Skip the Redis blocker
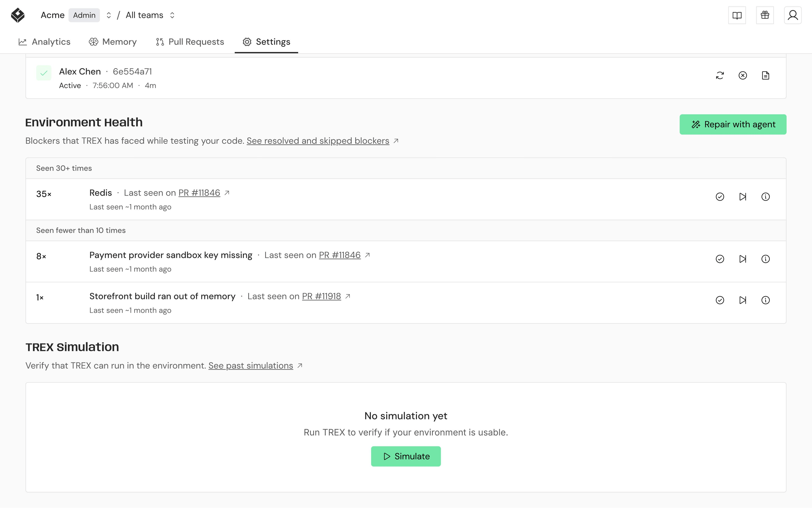812x508 pixels. pos(743,197)
